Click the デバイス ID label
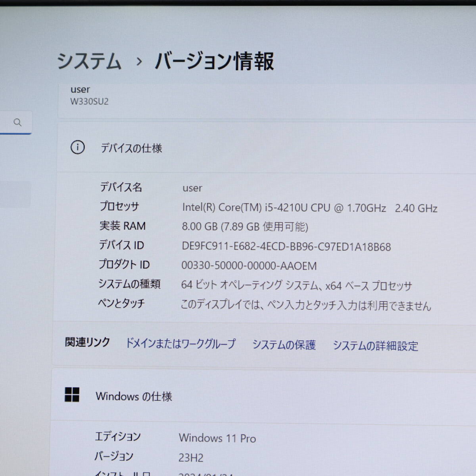Screen dimensions: 476x476 tap(121, 245)
